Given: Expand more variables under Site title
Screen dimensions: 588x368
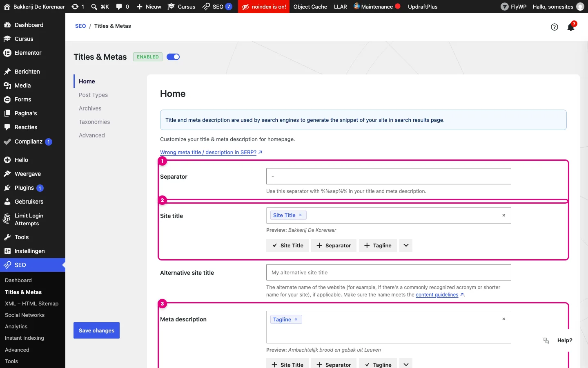Looking at the screenshot, I should [406, 245].
